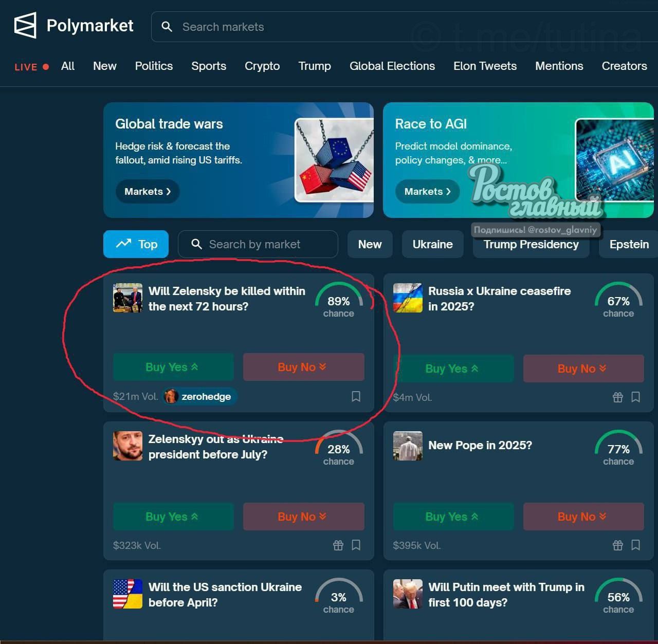Click the 67% chance gauge
Screen dimensions: 658x644
tap(618, 301)
